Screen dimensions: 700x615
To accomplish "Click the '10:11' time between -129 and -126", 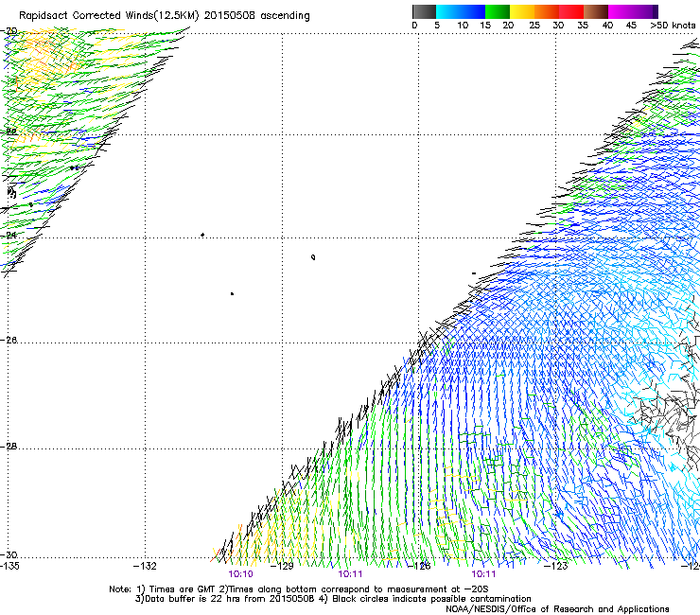I will 350,574.
